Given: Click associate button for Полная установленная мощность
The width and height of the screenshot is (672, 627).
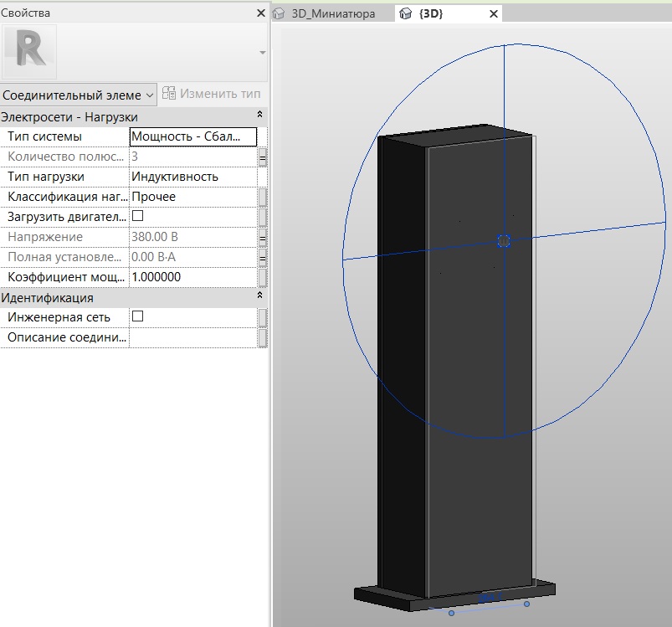Looking at the screenshot, I should pos(263,258).
